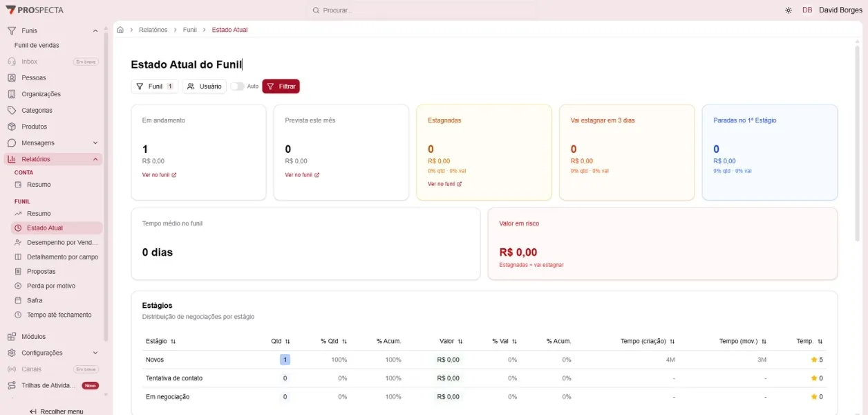Open Funil de vendas in sidebar
This screenshot has height=415, width=868.
[x=37, y=45]
